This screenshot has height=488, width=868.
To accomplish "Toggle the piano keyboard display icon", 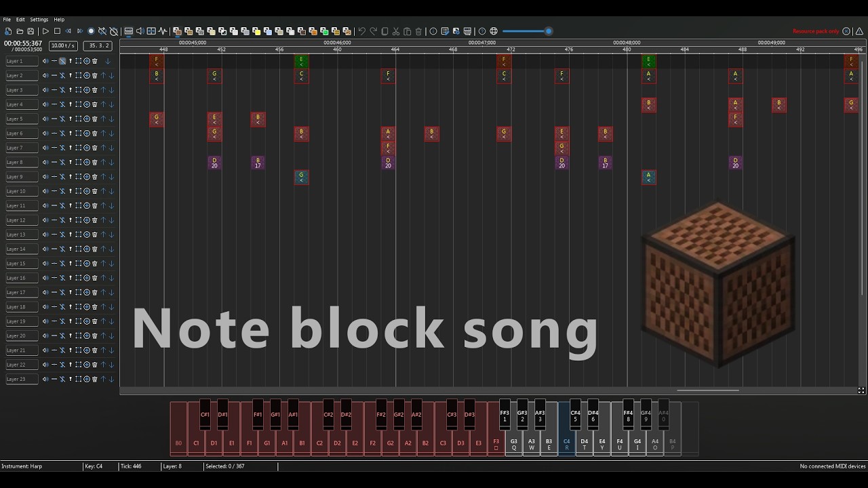I will pyautogui.click(x=128, y=31).
